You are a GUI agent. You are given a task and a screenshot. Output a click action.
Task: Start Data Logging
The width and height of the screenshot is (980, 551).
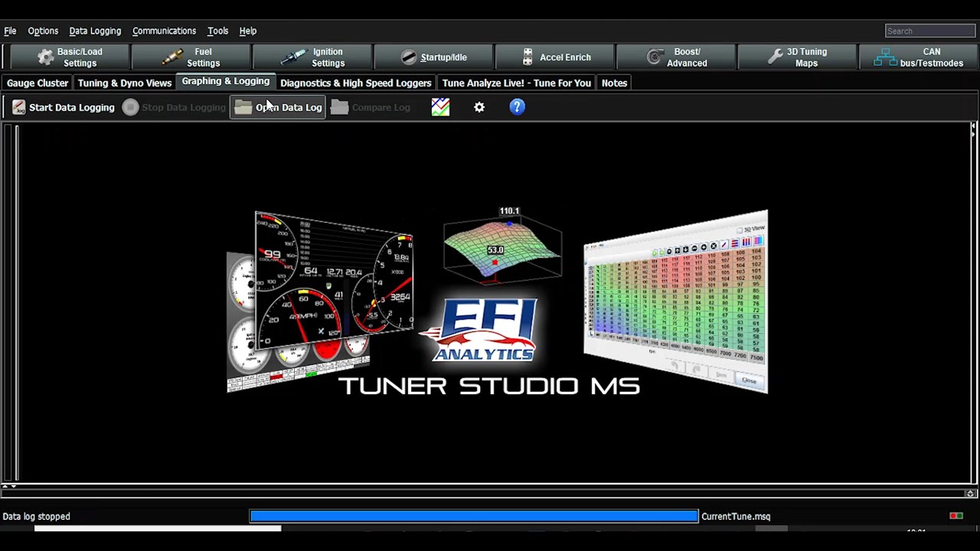(x=64, y=107)
